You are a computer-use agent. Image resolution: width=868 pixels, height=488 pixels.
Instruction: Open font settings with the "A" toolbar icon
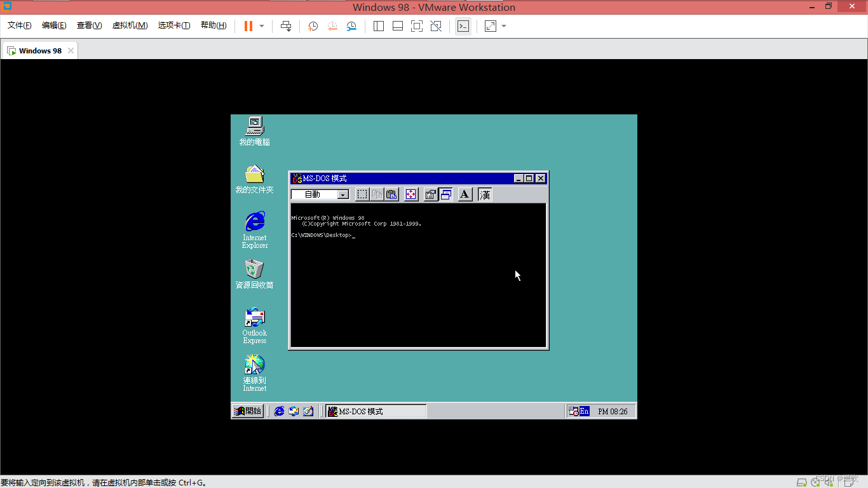[465, 194]
